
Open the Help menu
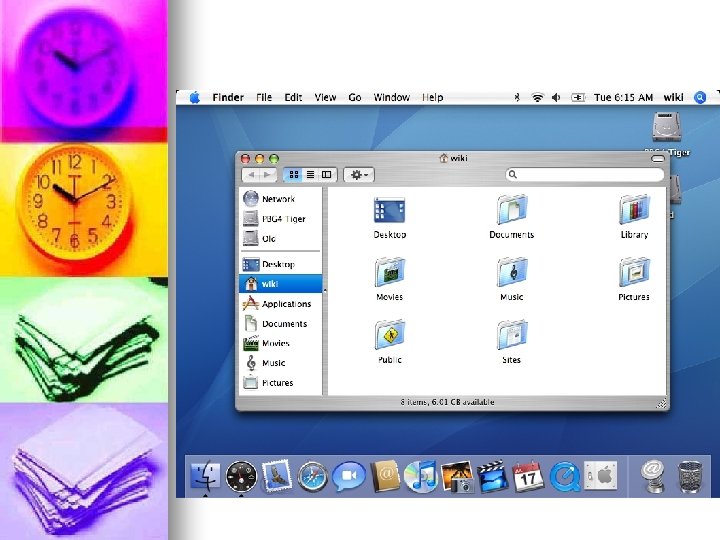click(432, 97)
